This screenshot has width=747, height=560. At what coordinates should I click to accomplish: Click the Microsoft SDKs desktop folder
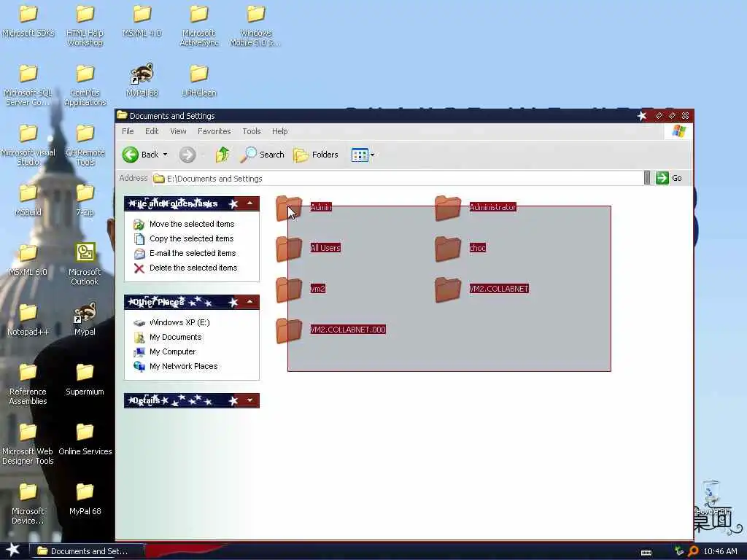(x=28, y=13)
